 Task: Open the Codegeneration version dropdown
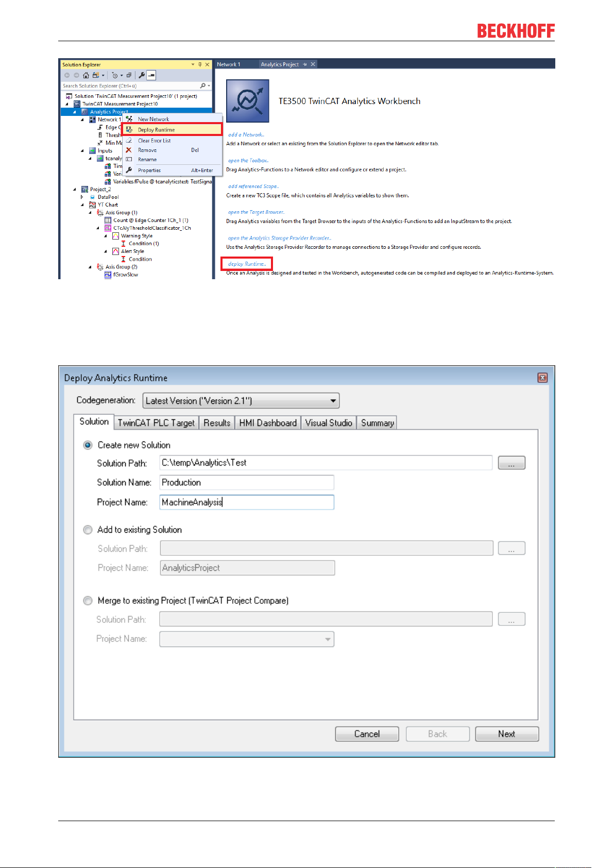241,401
